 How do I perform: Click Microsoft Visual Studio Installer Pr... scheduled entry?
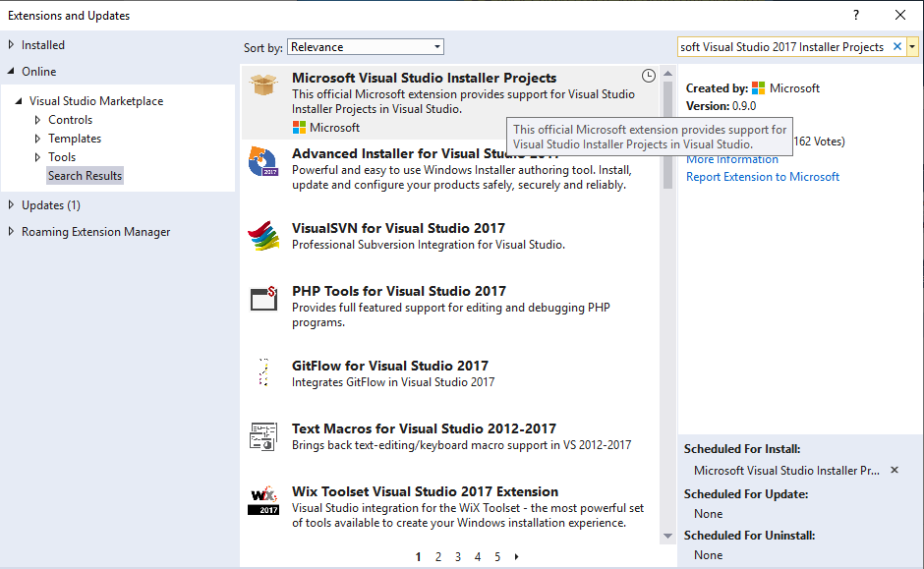pyautogui.click(x=786, y=470)
